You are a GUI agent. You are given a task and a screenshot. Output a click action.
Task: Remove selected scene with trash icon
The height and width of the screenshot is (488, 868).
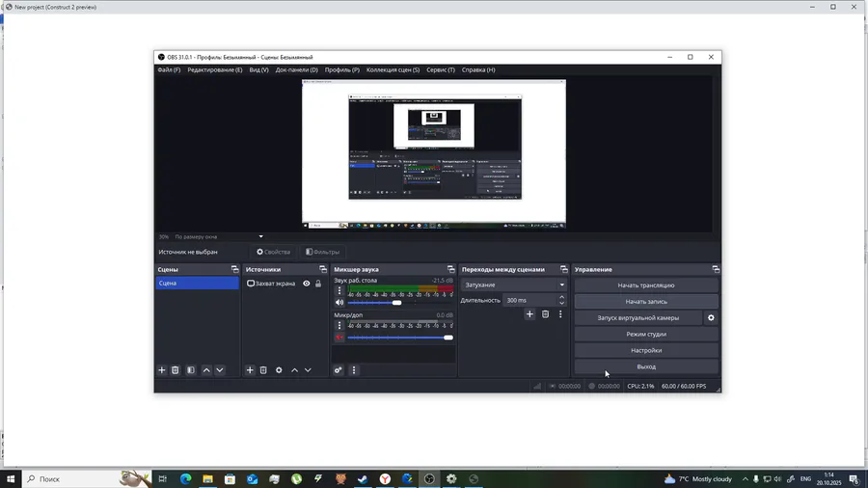pos(175,370)
